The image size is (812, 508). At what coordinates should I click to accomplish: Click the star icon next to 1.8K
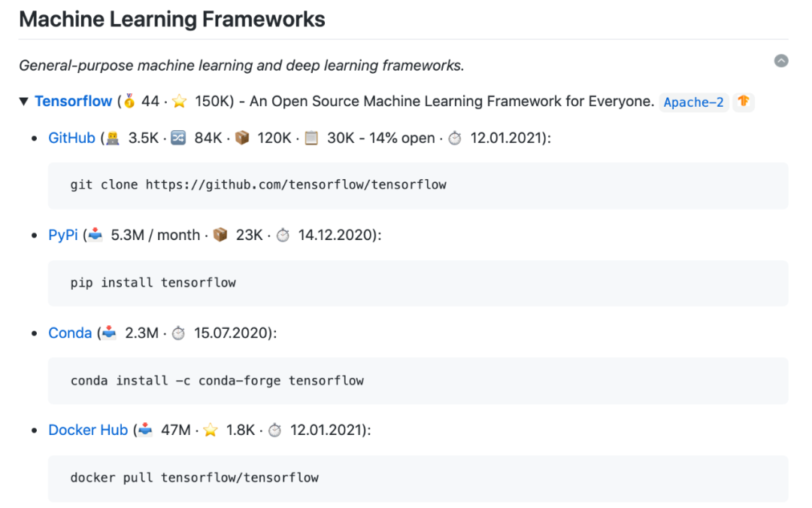coord(211,430)
